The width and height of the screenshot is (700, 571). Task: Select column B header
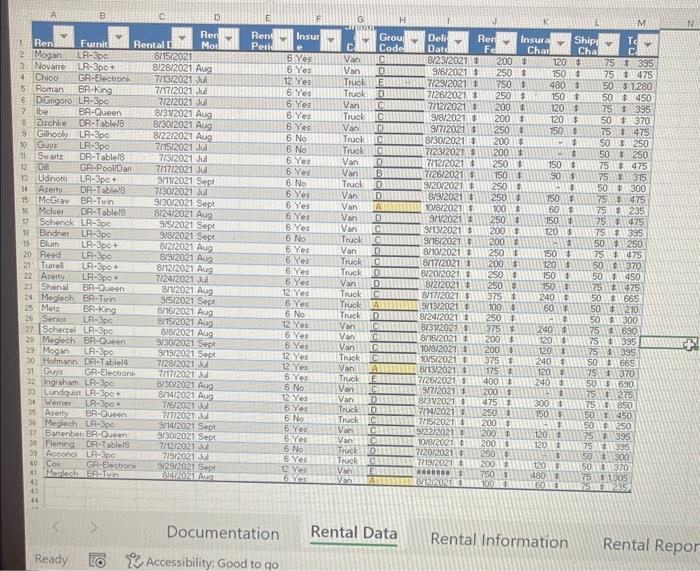[102, 15]
